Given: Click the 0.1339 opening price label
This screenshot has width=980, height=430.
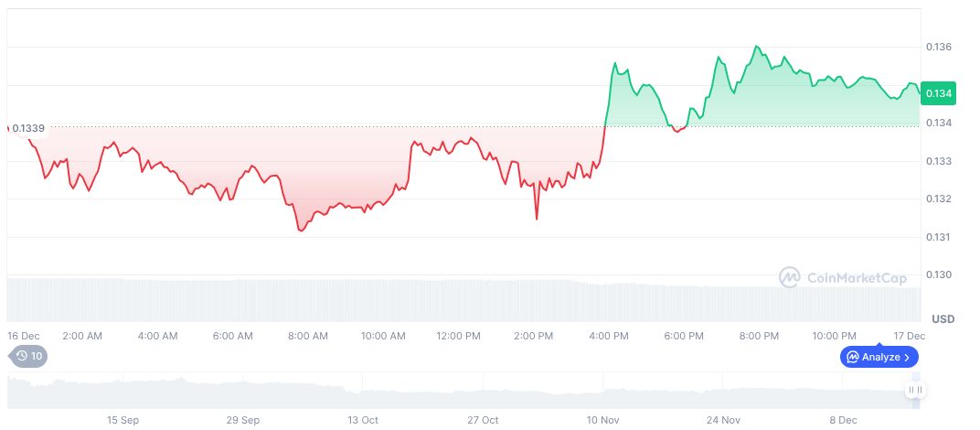Looking at the screenshot, I should (28, 128).
